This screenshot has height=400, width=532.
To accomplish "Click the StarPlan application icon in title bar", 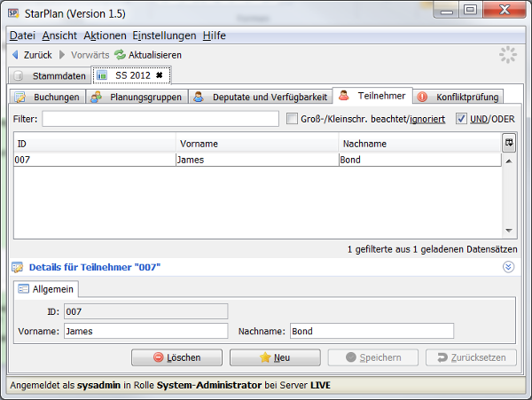I will (x=13, y=13).
